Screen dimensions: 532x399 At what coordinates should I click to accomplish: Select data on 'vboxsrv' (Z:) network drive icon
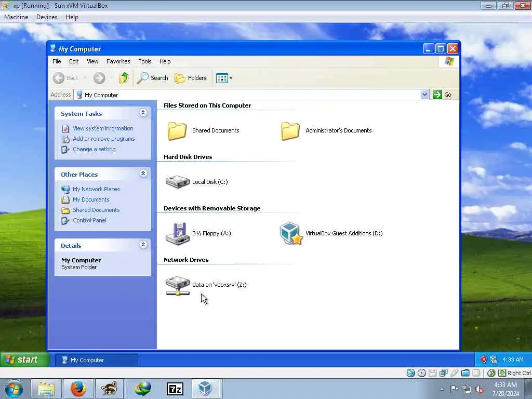(178, 285)
